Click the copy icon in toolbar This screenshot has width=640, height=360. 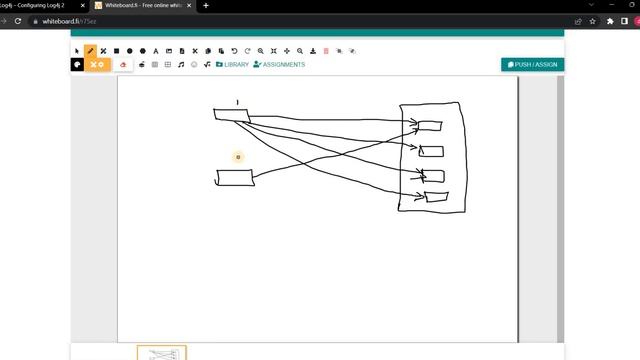pos(208,51)
